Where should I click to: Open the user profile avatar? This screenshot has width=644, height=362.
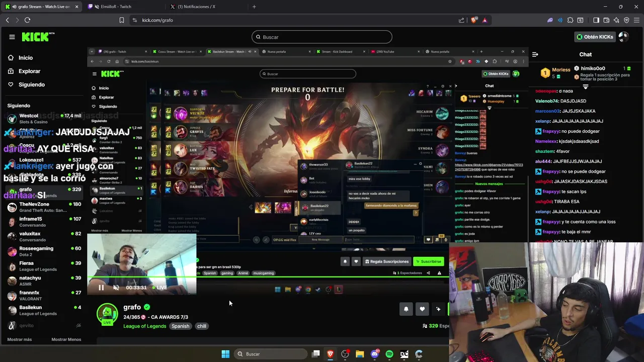[623, 37]
